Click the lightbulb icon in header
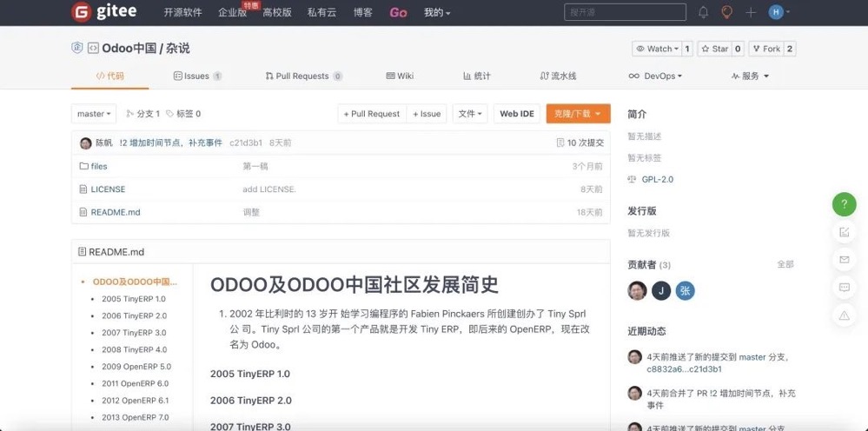The width and height of the screenshot is (868, 431). 727,12
